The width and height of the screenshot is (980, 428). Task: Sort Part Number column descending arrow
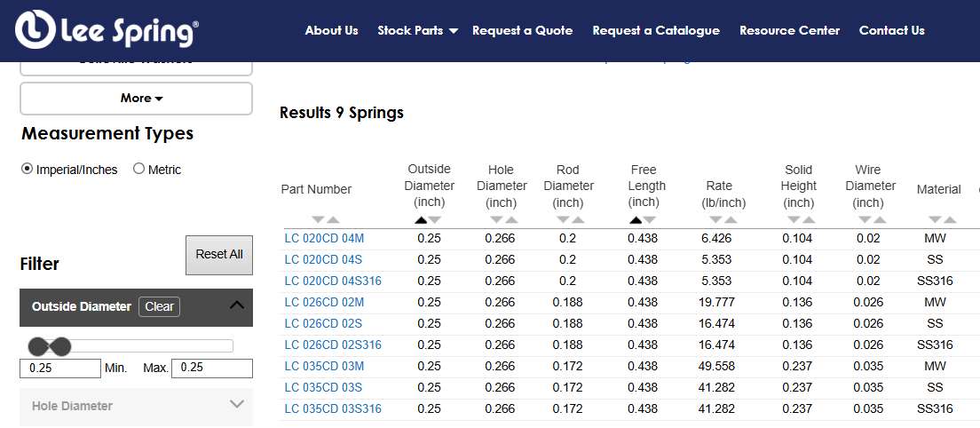318,220
